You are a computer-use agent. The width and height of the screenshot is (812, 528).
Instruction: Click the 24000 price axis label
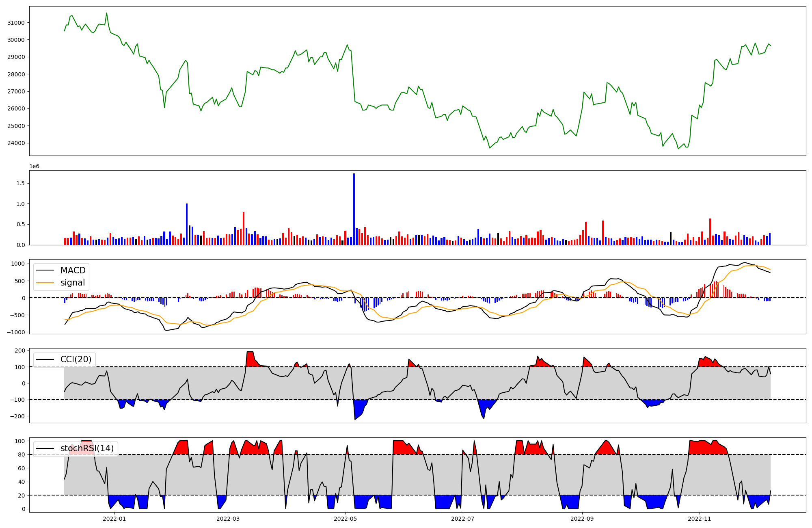pos(16,143)
